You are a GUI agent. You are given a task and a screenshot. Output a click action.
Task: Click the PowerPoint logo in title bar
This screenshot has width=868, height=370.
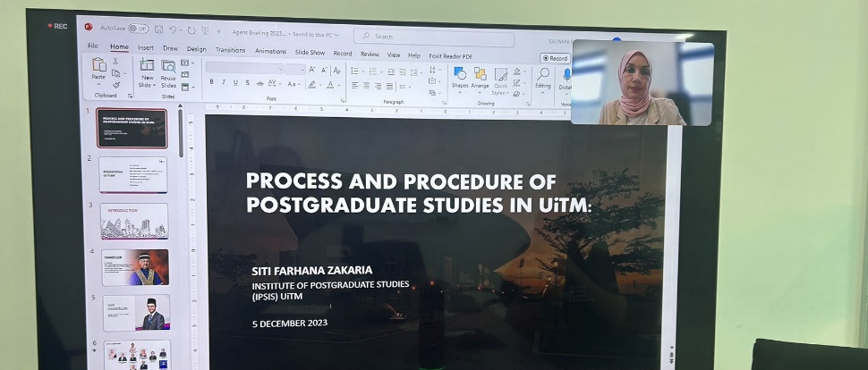88,27
